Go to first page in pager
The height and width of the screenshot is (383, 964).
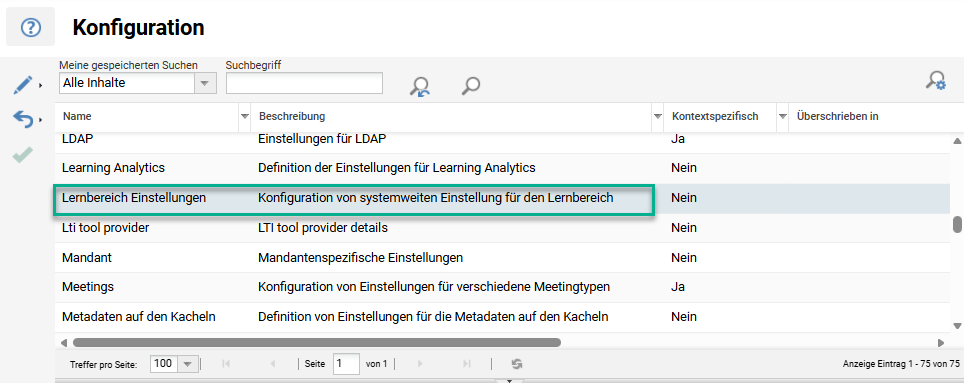tap(226, 364)
